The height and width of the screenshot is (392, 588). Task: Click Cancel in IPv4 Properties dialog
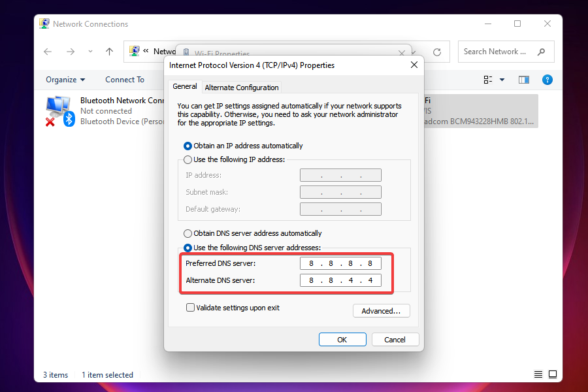click(x=395, y=340)
